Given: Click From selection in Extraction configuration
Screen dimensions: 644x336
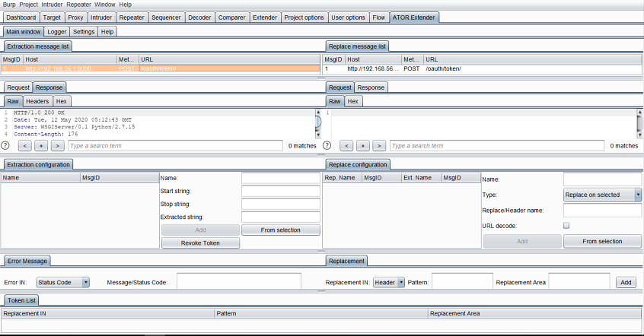Looking at the screenshot, I should click(x=280, y=230).
